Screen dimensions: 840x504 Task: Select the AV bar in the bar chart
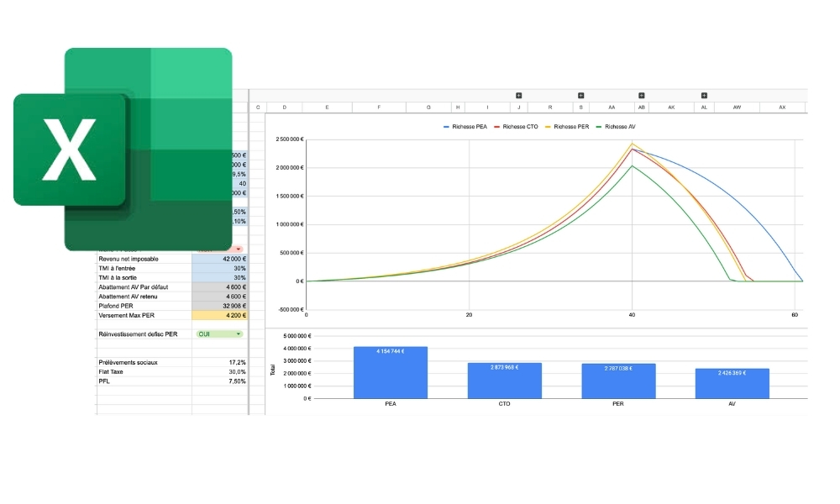(732, 383)
